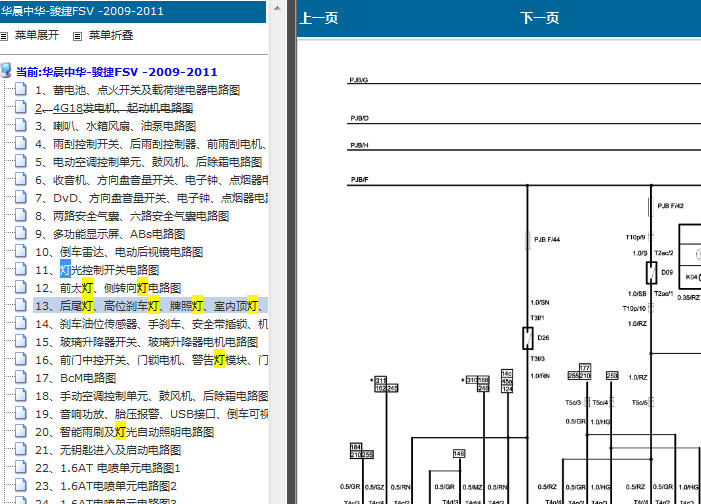Click page icon of item 4 雨刮控制开关

click(21, 143)
